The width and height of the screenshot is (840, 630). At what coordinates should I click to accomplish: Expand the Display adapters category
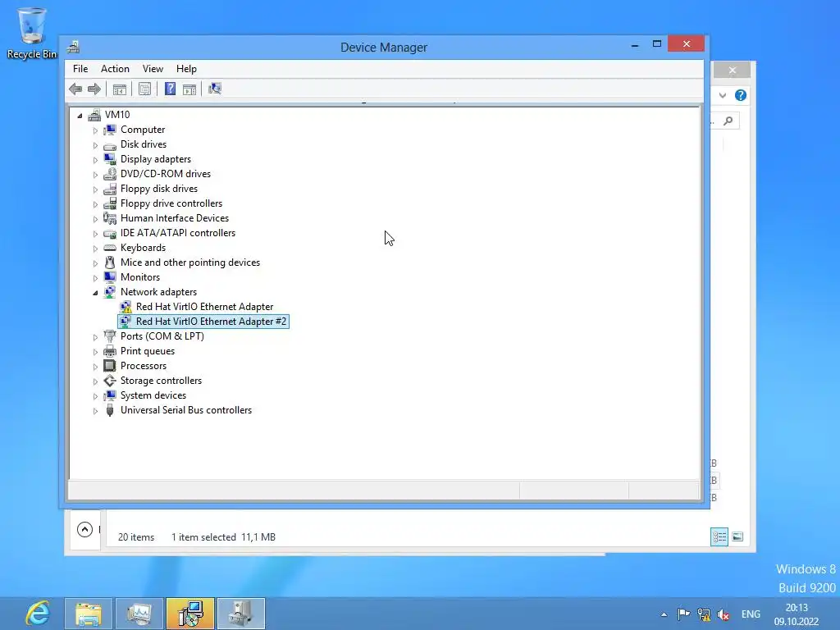pos(95,160)
